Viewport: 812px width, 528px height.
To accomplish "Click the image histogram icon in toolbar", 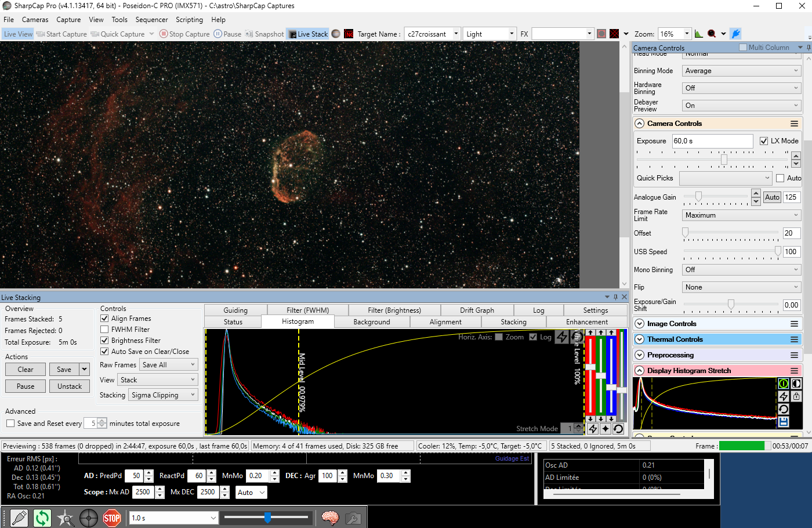I will (699, 34).
